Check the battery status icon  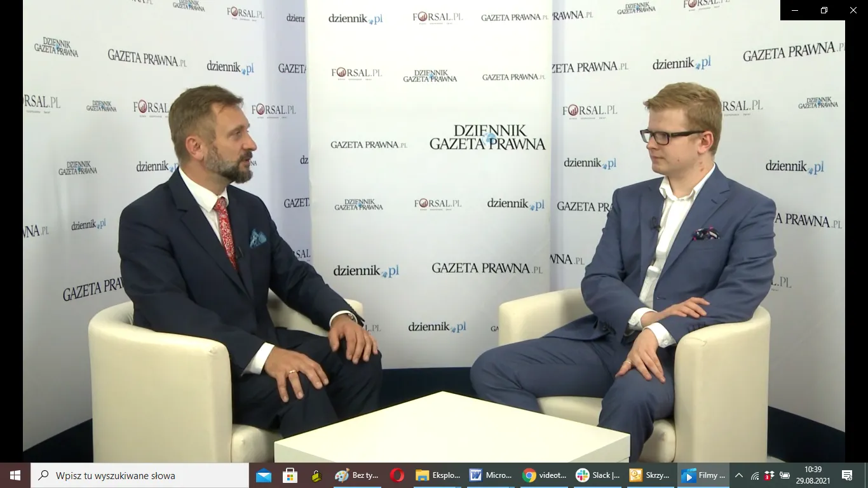coord(785,475)
